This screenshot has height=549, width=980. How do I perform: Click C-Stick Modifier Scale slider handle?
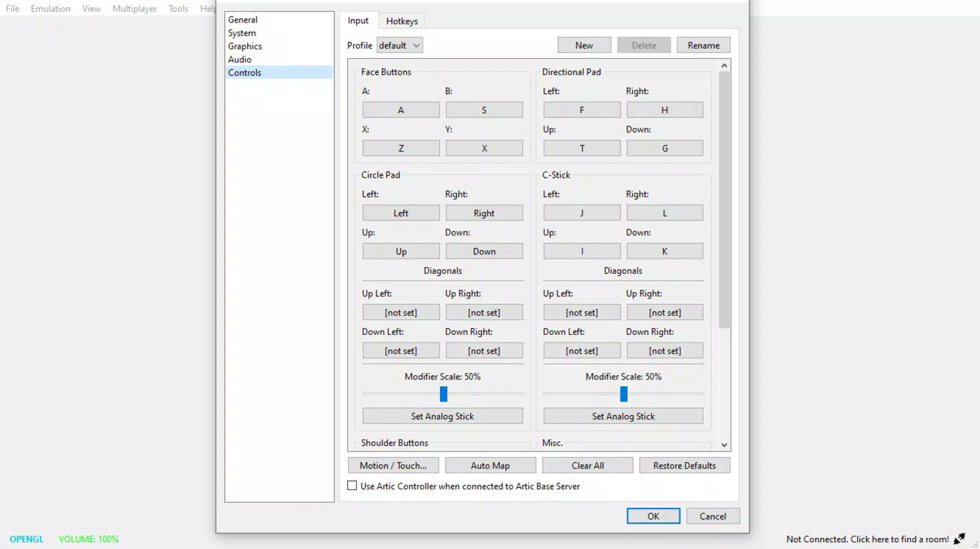click(624, 394)
